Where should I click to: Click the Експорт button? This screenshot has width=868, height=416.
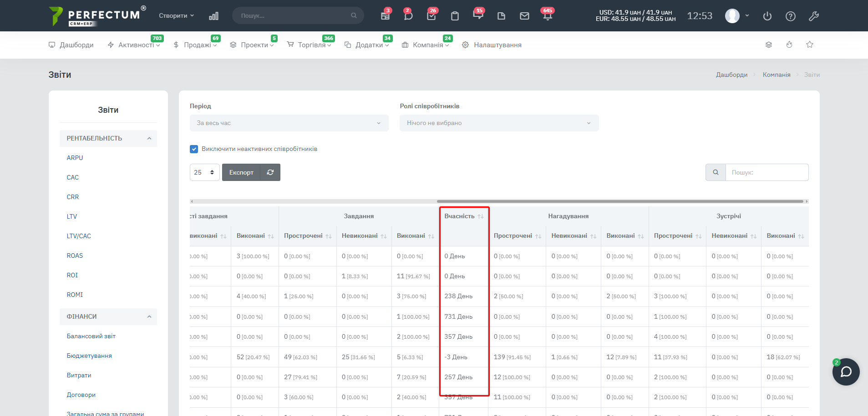241,172
